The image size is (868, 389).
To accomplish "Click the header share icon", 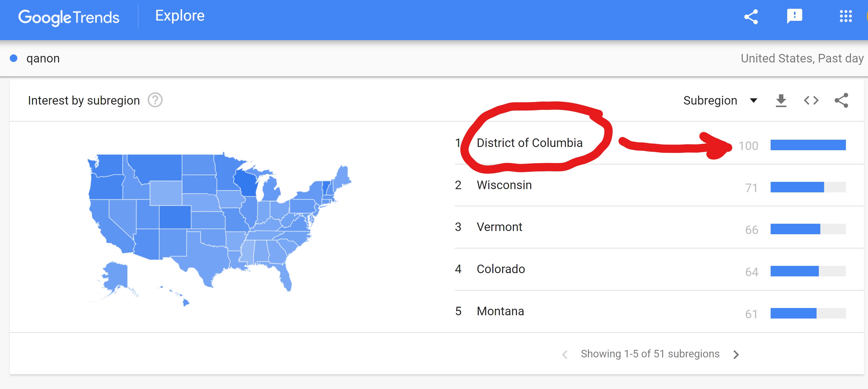I will tap(751, 17).
